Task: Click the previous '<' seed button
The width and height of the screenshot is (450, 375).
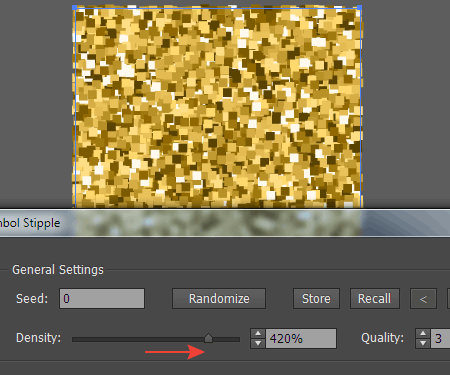Action: coord(423,298)
